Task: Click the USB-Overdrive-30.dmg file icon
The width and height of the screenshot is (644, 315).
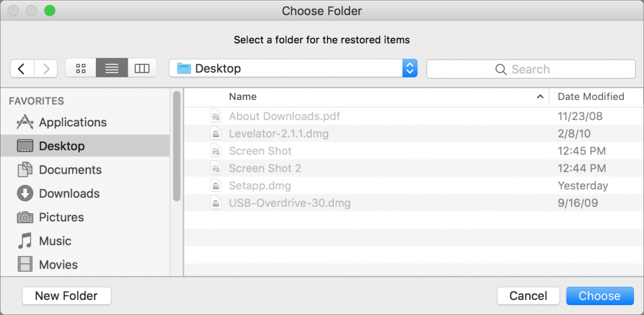Action: point(216,203)
